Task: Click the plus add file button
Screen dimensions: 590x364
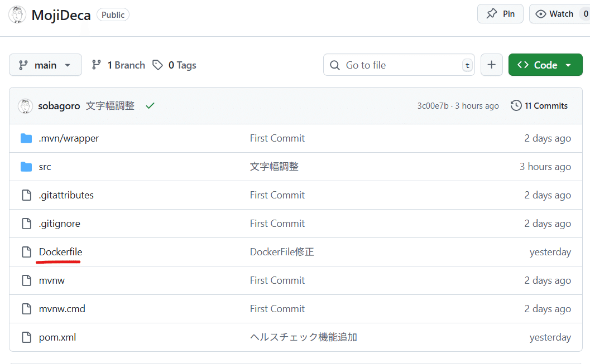Action: coord(491,65)
